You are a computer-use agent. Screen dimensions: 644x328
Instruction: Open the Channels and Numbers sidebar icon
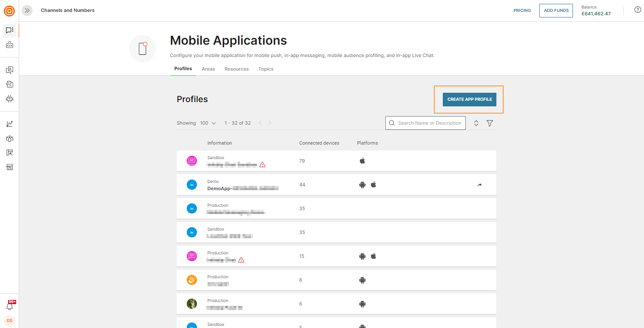(9, 30)
